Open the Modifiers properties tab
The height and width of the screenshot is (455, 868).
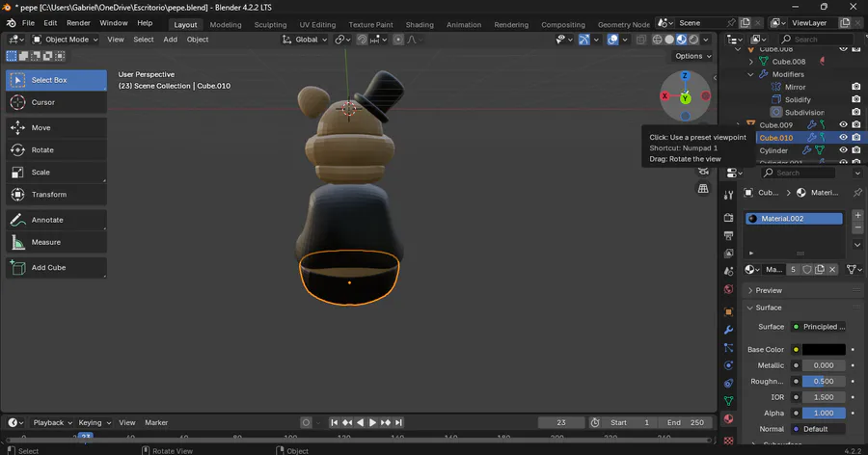[x=728, y=330]
